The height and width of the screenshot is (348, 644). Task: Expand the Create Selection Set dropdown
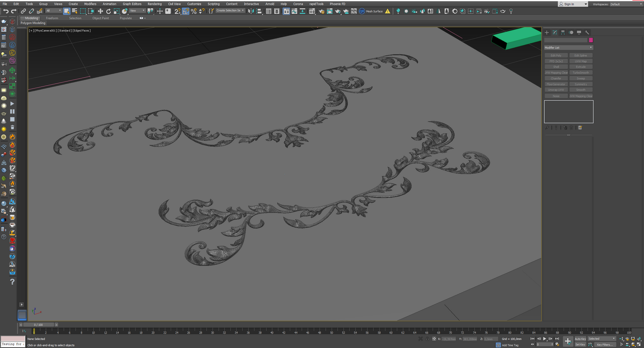[230, 11]
